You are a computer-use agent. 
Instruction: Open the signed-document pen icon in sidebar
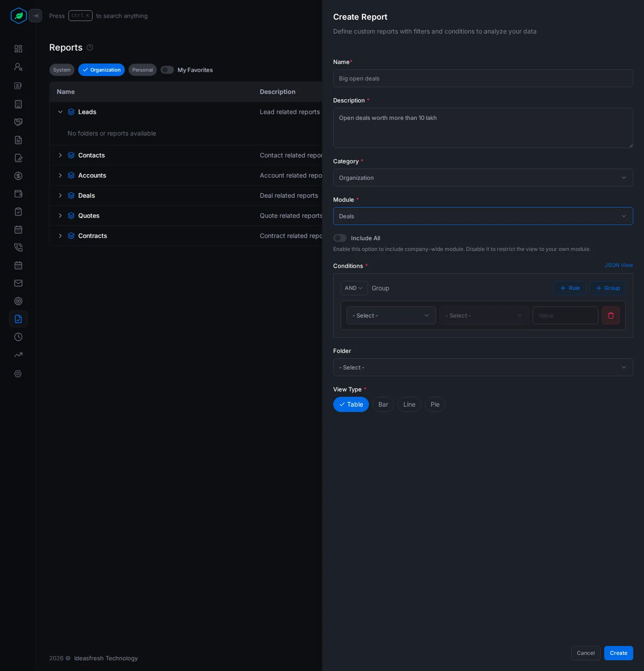click(18, 158)
